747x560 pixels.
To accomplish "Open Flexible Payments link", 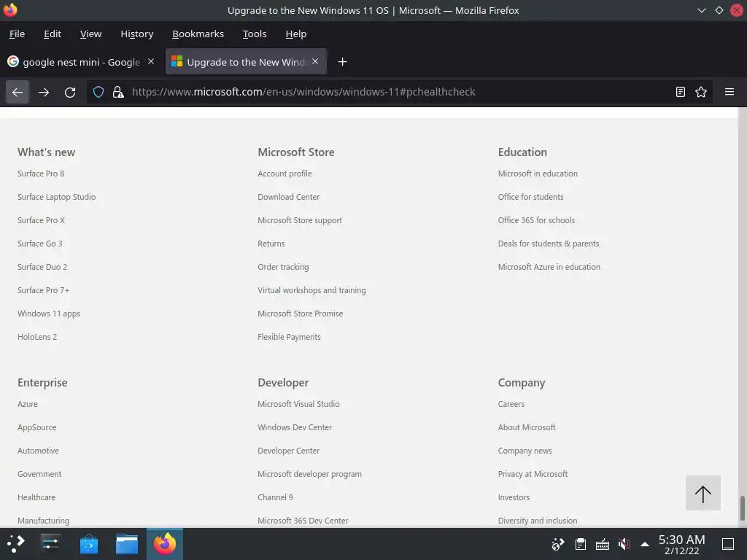I will click(289, 337).
